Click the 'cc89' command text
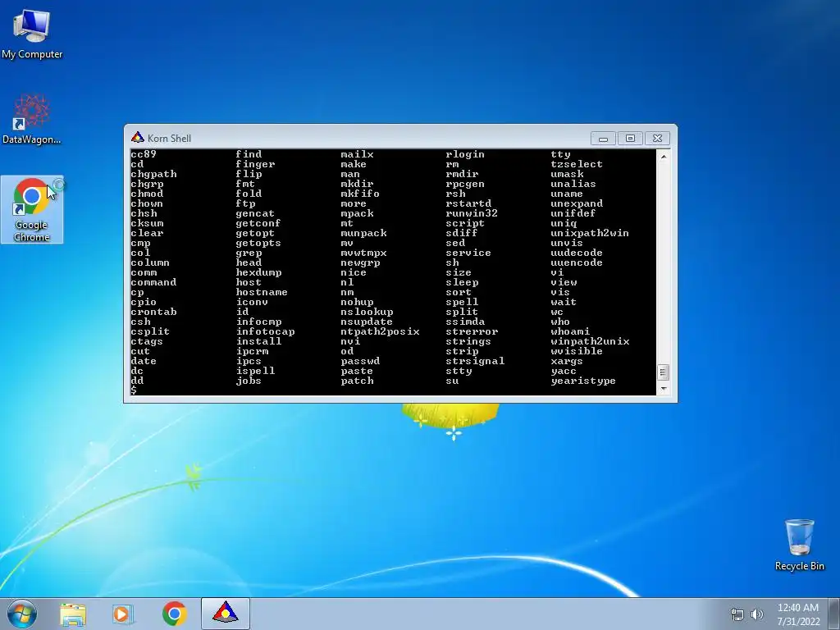 144,154
